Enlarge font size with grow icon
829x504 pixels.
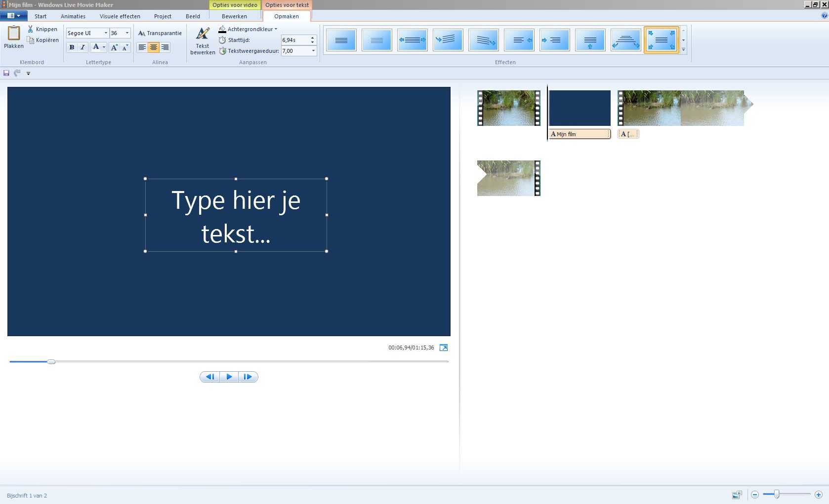coord(114,47)
